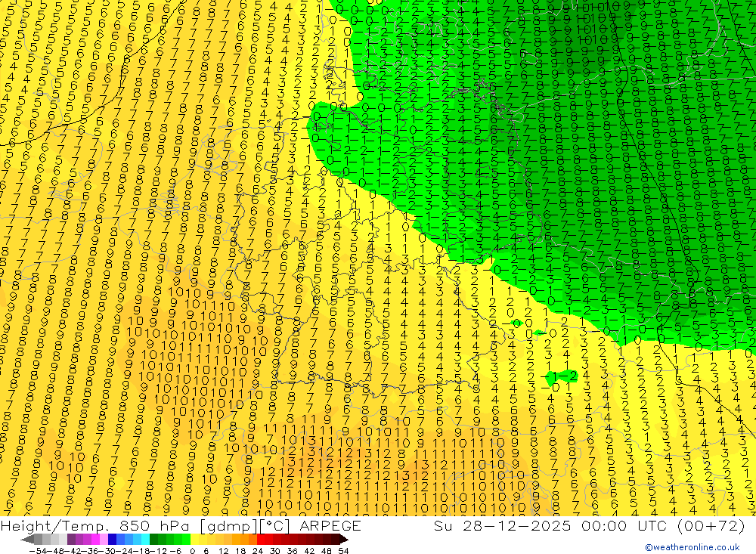Pick the pure red legend swatch at 24

coord(261,539)
